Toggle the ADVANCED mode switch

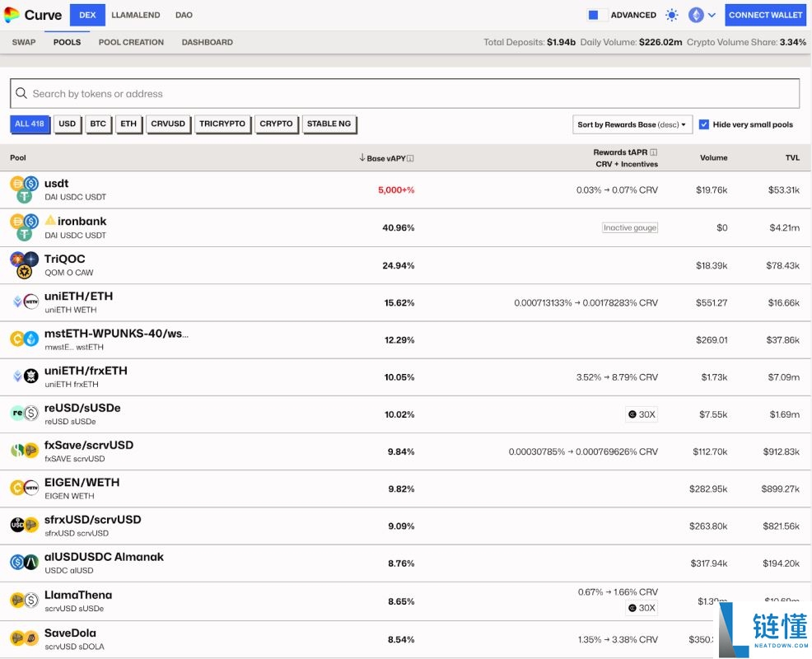(597, 15)
